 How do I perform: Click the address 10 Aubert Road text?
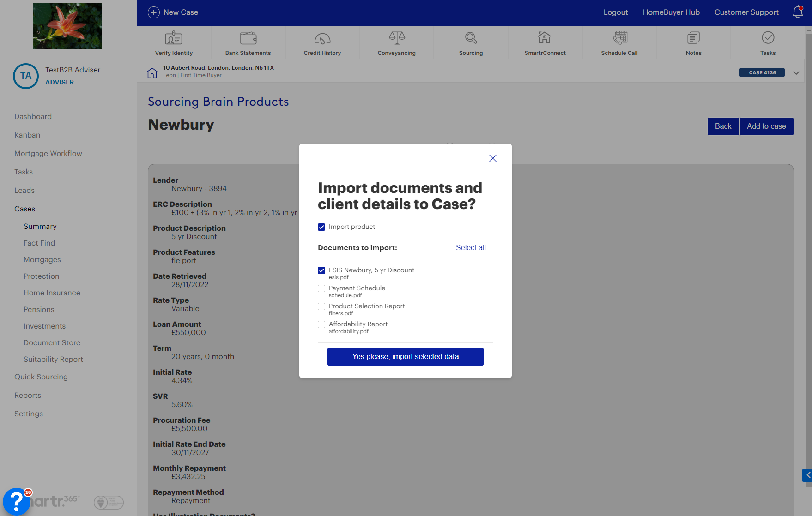(218, 67)
